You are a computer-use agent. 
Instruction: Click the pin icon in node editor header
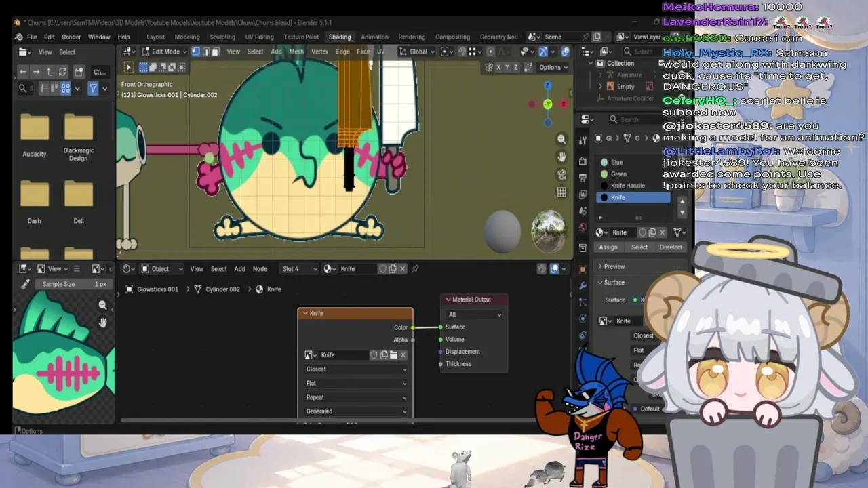[415, 269]
